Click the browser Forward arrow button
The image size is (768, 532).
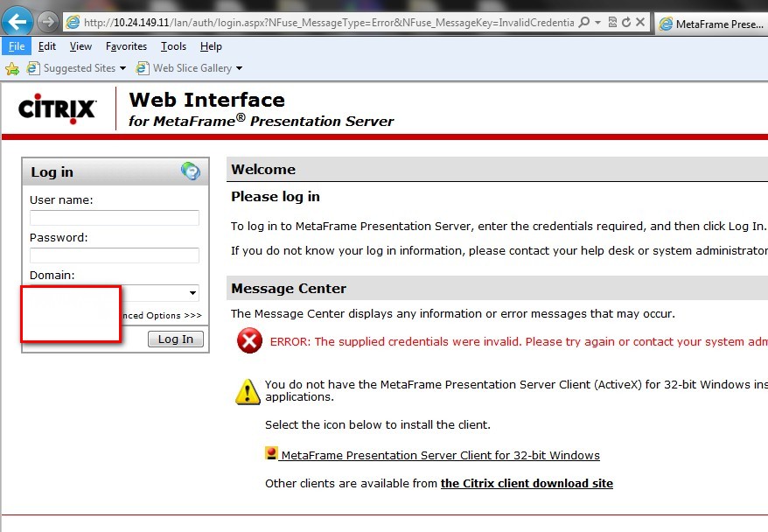tap(48, 22)
